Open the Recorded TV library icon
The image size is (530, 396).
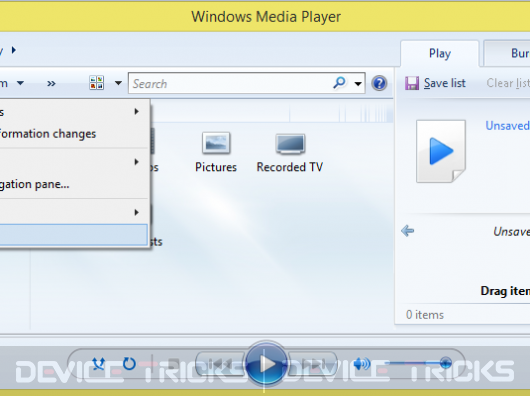pyautogui.click(x=290, y=153)
